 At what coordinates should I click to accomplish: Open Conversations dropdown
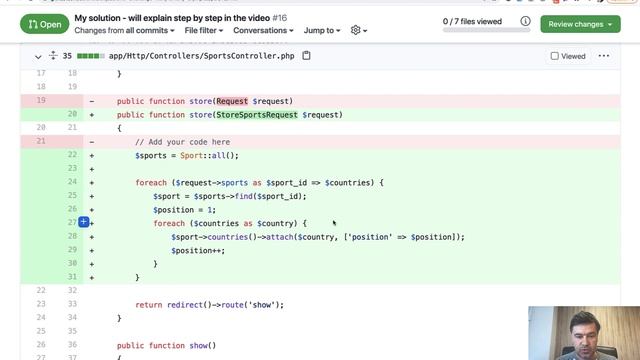[263, 31]
